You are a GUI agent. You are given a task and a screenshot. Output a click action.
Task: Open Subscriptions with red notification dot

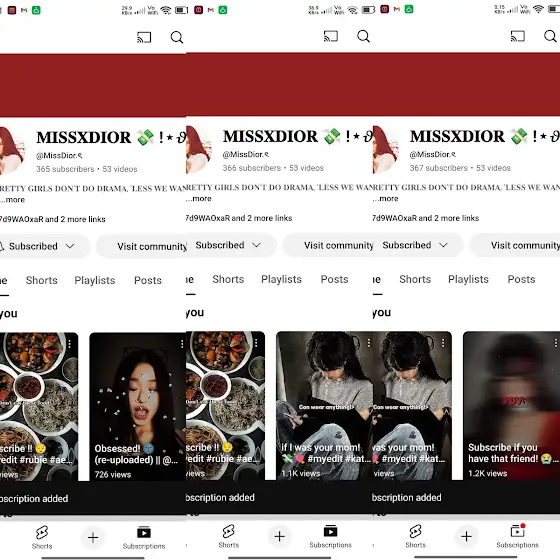coord(518,536)
